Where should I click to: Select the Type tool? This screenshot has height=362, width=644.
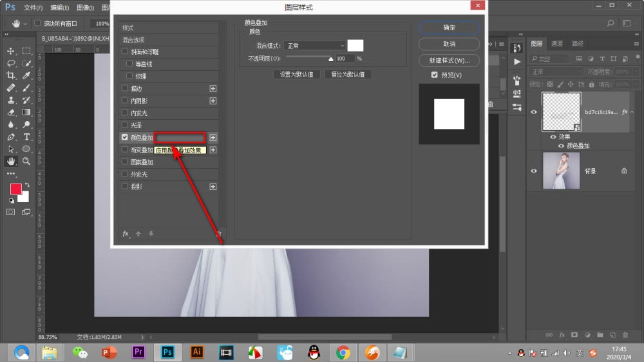pyautogui.click(x=26, y=137)
